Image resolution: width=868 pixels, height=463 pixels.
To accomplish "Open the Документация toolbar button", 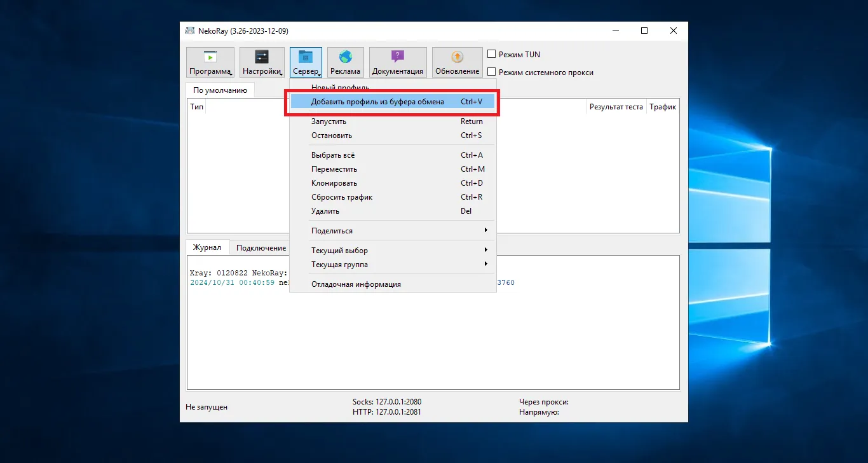I will point(398,62).
